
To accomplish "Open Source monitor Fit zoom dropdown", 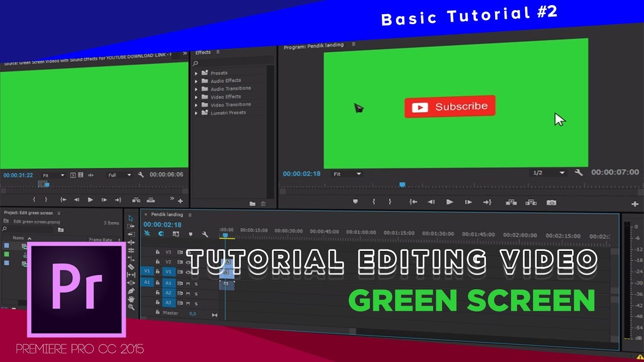I will click(x=53, y=175).
